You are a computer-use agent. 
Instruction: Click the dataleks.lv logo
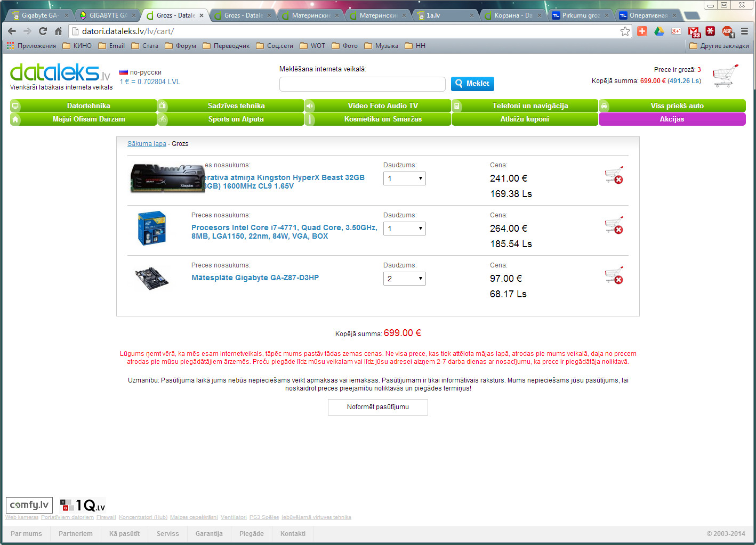point(60,72)
